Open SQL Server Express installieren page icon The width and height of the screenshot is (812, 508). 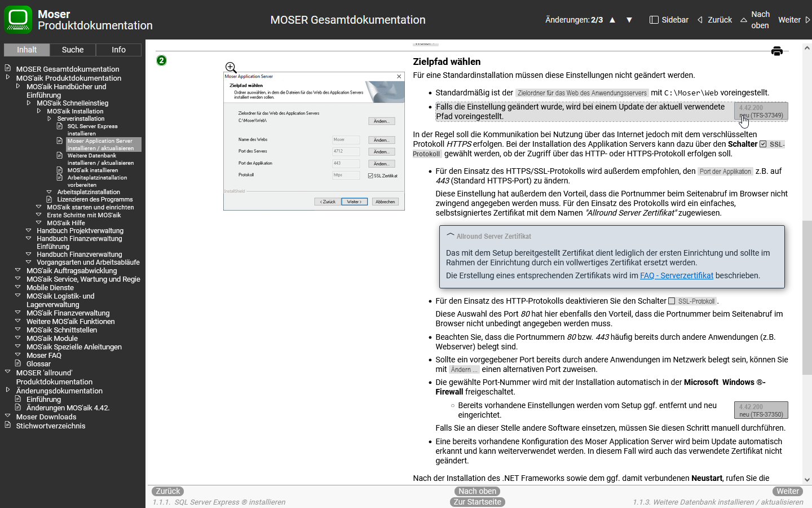click(59, 126)
